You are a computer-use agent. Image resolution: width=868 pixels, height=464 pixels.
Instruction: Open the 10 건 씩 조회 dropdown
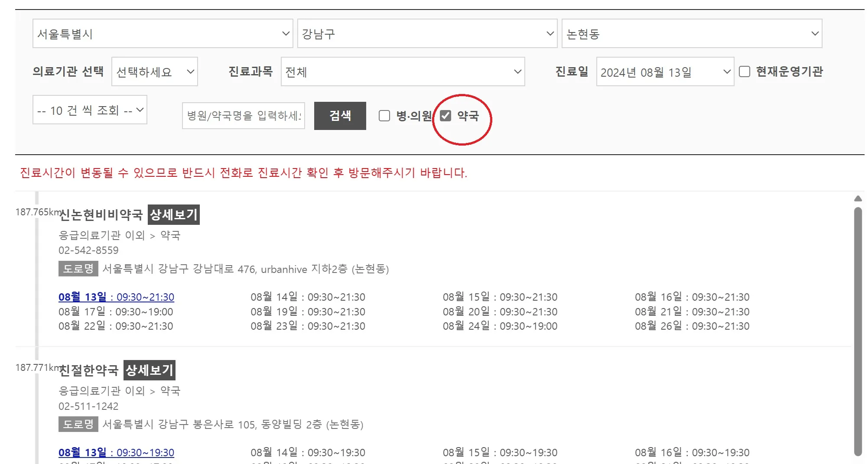click(x=90, y=110)
